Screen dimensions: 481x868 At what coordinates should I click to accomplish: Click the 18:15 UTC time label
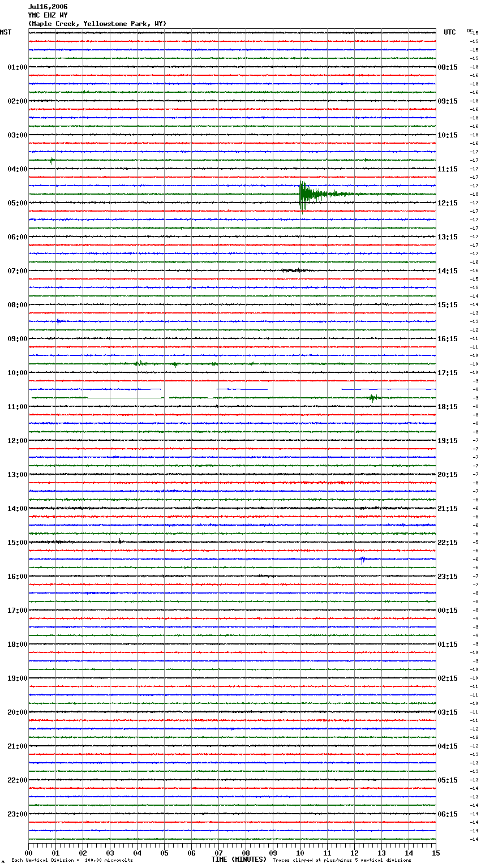point(448,407)
